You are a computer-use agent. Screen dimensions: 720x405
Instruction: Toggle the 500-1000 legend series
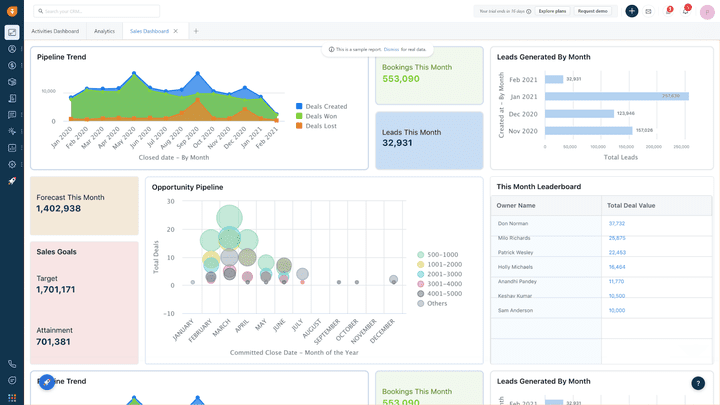tap(442, 255)
